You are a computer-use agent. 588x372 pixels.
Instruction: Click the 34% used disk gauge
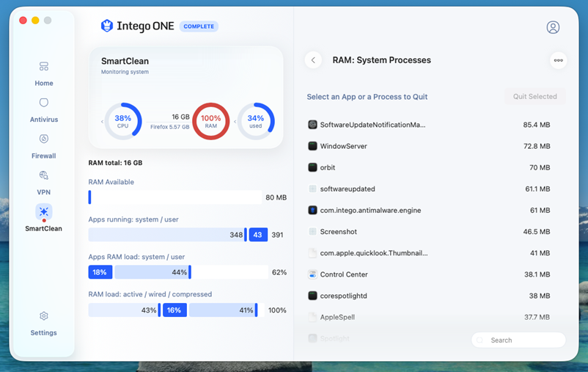[x=256, y=121]
